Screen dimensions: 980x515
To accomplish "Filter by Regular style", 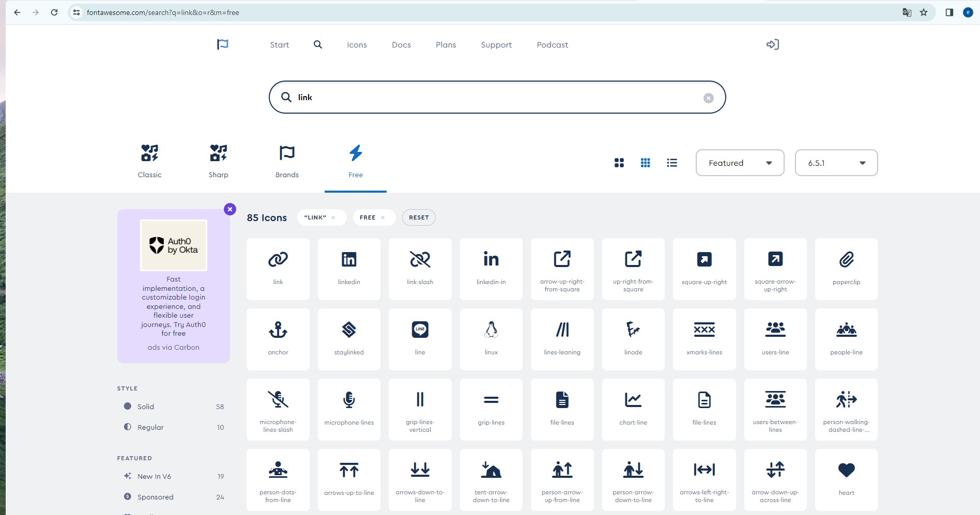I will (x=173, y=427).
